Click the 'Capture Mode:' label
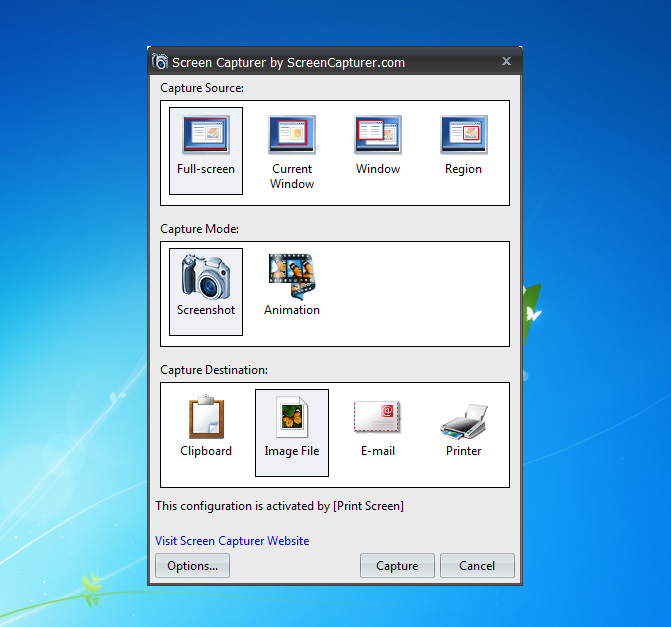The image size is (671, 627). click(199, 229)
